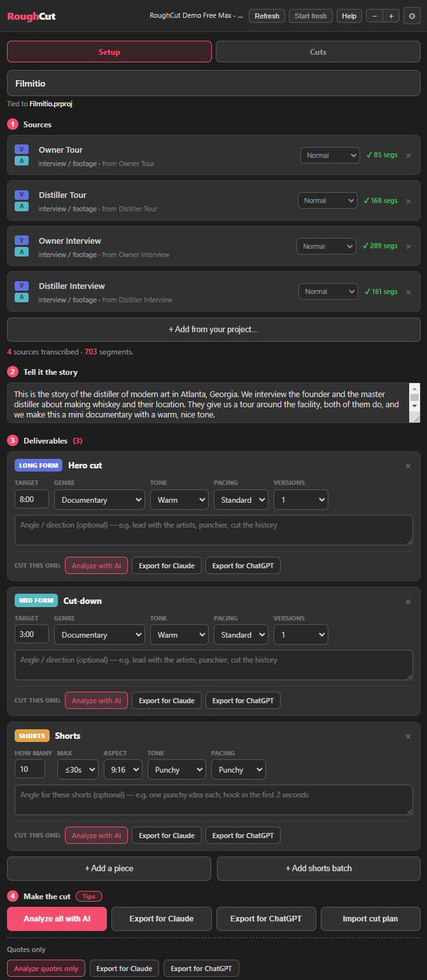Analyze Hero cut with AI
Viewport: 427px width, 980px height.
pos(96,566)
